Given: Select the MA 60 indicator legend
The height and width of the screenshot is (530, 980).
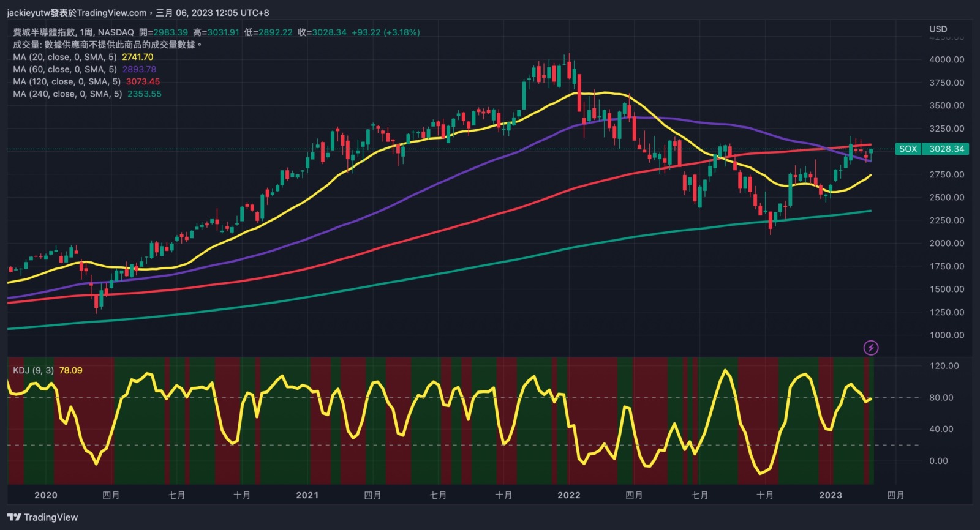Looking at the screenshot, I should point(64,69).
